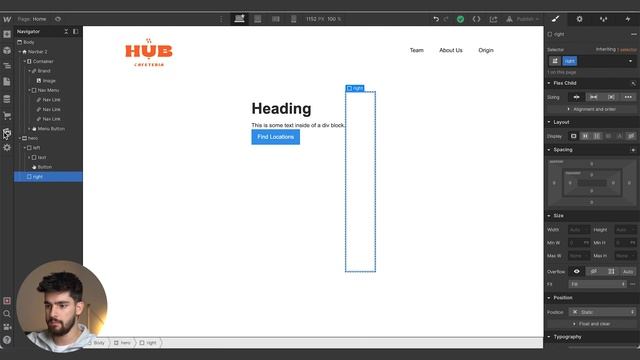Open custom flex sizing options
The width and height of the screenshot is (640, 360).
pos(628,97)
